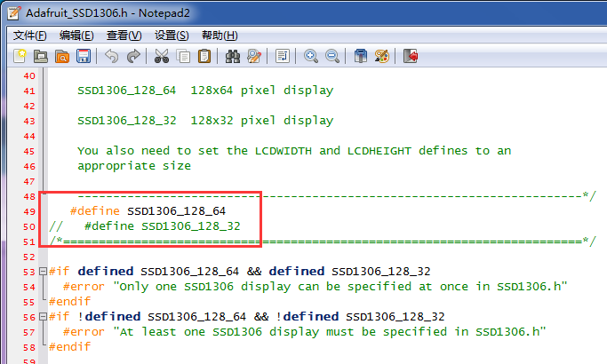Open the Customize Schemes palette icon
Screen dimensions: 607x364
tap(381, 56)
